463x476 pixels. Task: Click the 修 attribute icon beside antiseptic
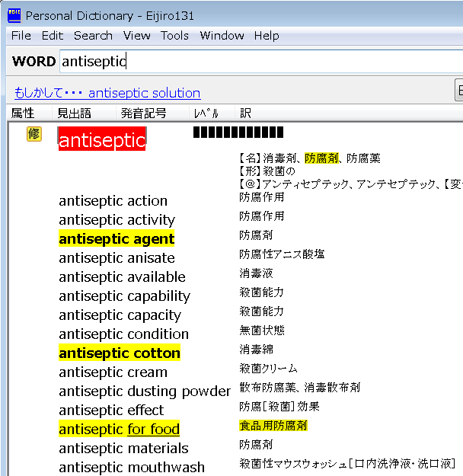point(34,134)
